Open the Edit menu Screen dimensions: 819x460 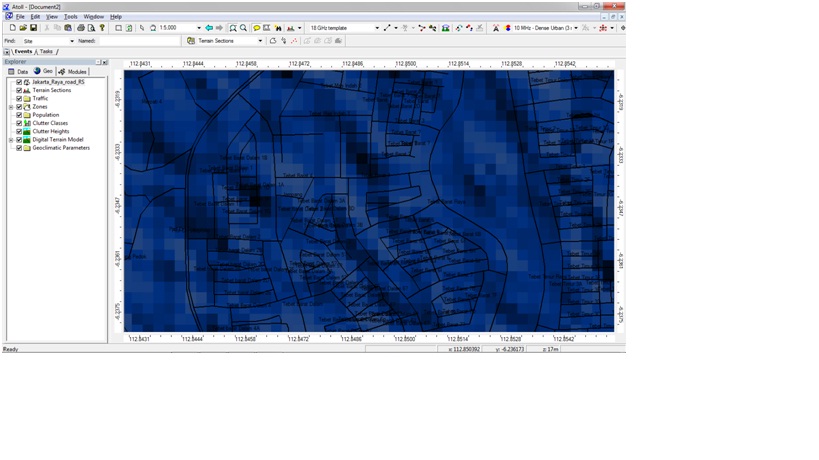pos(35,17)
